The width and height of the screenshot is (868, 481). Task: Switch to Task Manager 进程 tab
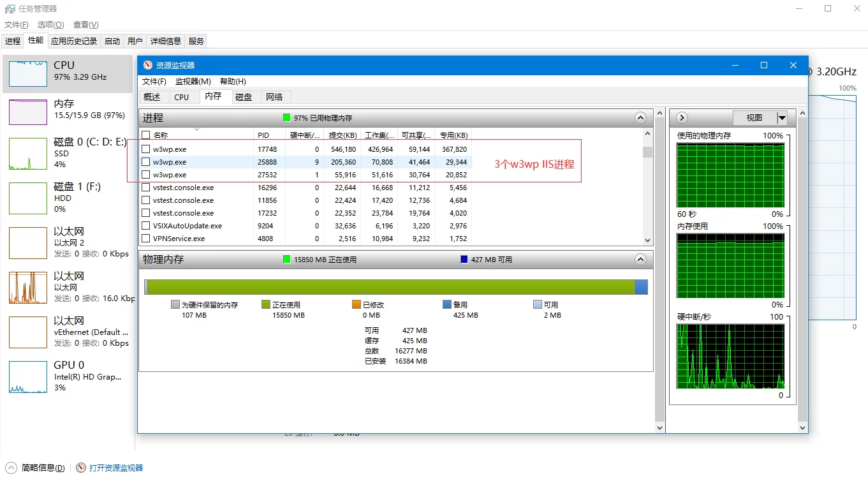click(x=13, y=41)
